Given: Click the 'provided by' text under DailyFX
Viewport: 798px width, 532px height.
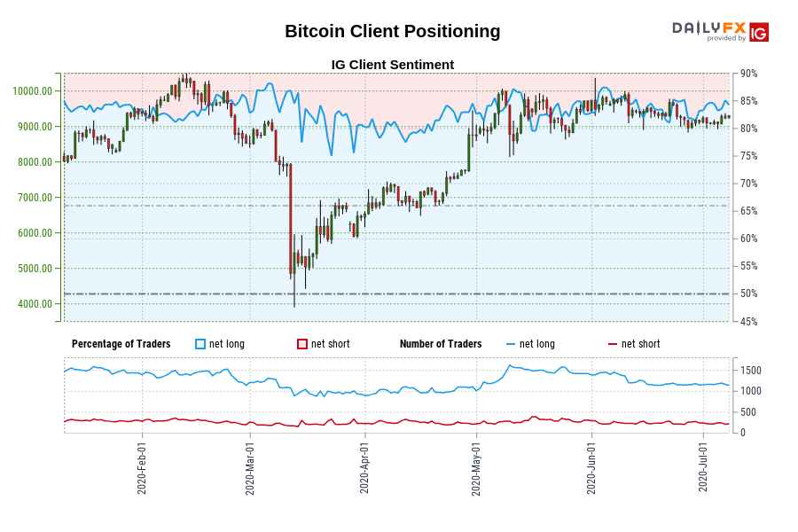Looking at the screenshot, I should pos(726,38).
